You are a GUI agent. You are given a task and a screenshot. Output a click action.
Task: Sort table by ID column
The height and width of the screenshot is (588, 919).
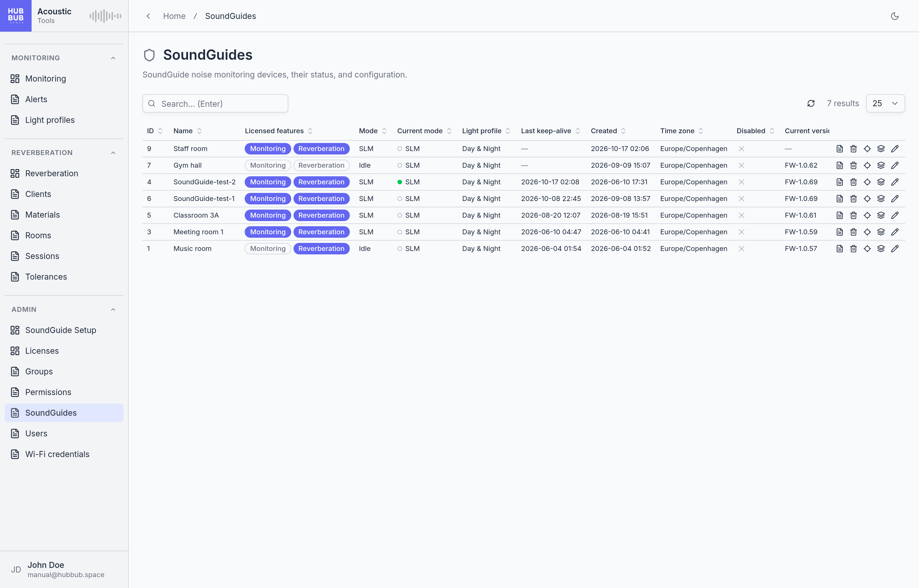[x=155, y=131]
